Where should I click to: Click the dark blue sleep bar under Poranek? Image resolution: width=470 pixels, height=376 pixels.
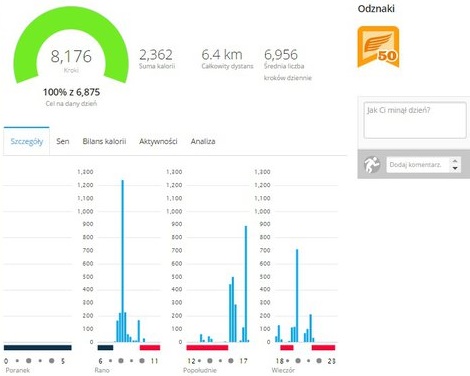pyautogui.click(x=38, y=348)
